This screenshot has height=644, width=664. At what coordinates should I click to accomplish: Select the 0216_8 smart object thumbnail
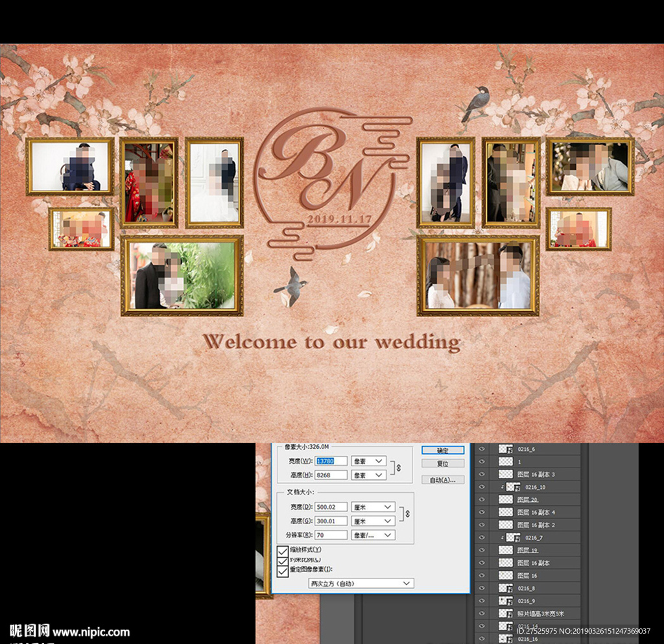[x=506, y=588]
